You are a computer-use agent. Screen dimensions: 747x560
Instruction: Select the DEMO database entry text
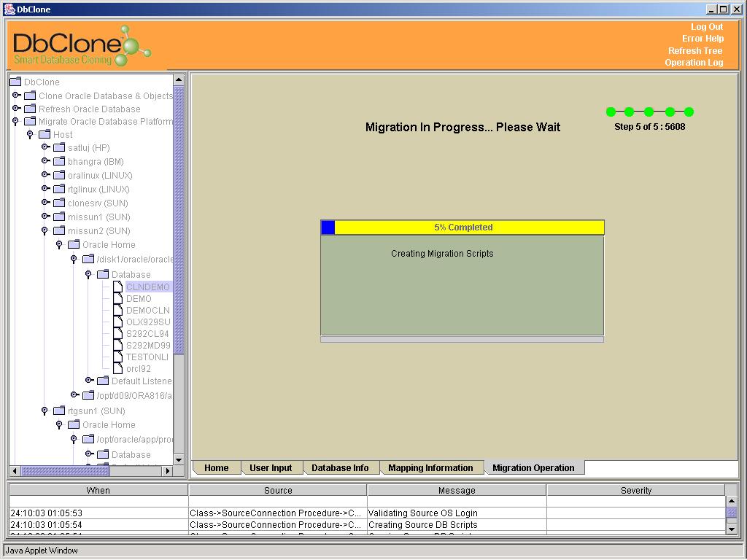[139, 298]
